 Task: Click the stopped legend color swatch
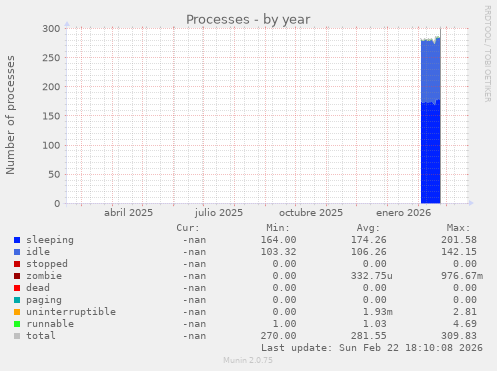coord(17,264)
